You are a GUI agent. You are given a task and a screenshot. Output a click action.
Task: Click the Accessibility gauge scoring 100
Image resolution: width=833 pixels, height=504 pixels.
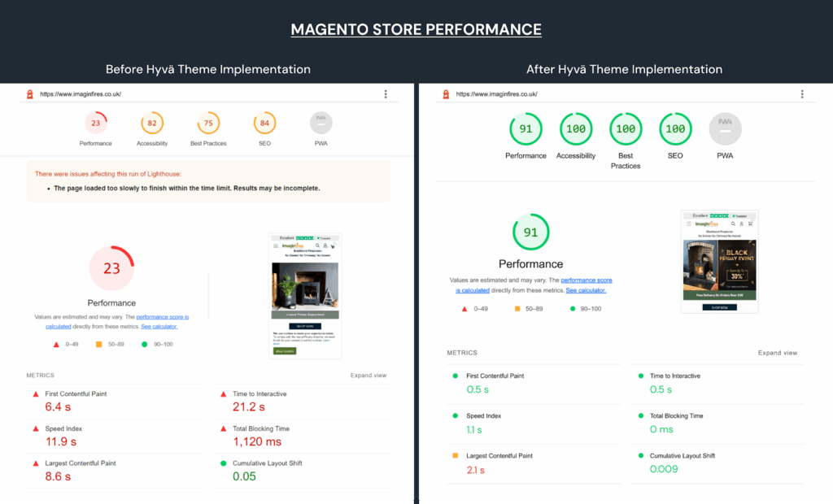tap(576, 129)
